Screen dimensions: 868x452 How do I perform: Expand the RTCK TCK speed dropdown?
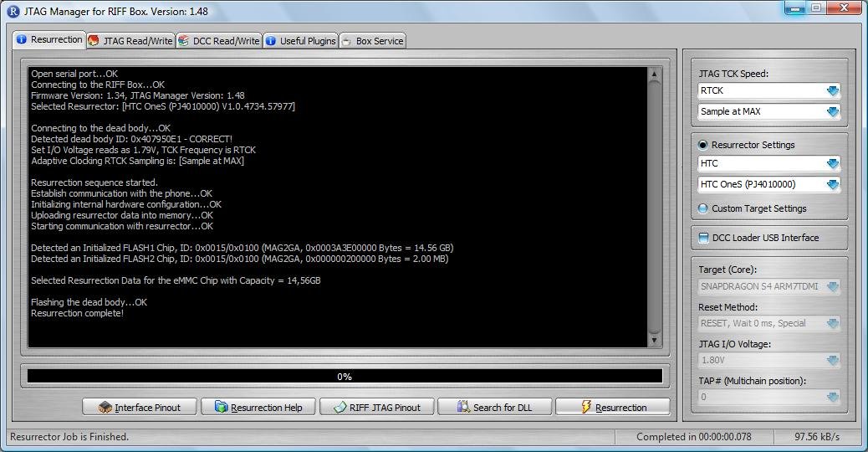[833, 91]
